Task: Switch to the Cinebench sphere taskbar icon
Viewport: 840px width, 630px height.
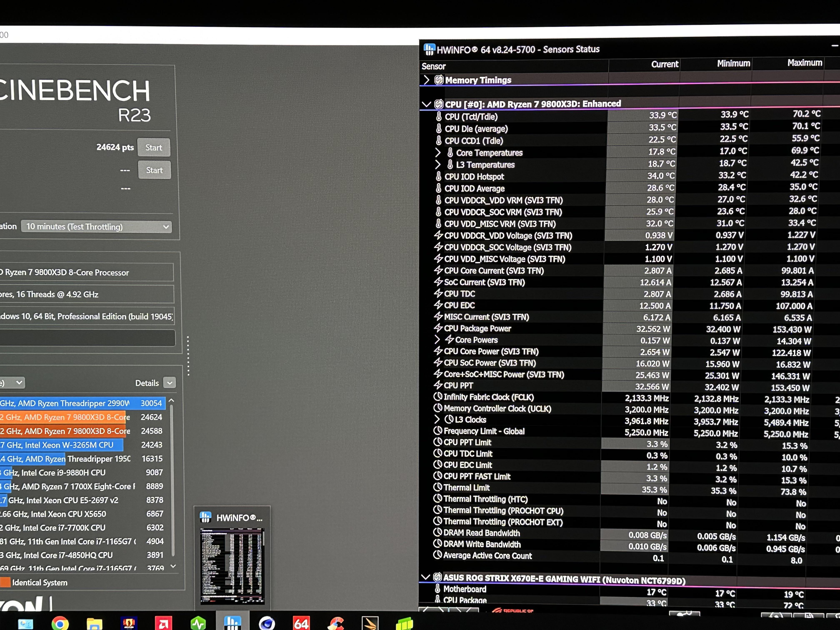Action: [267, 624]
